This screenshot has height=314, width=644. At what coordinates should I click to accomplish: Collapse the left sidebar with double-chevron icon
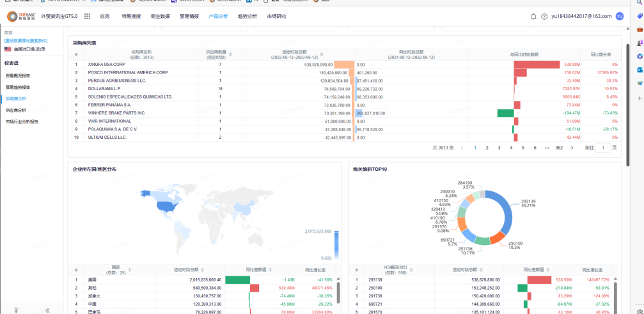pos(47,310)
